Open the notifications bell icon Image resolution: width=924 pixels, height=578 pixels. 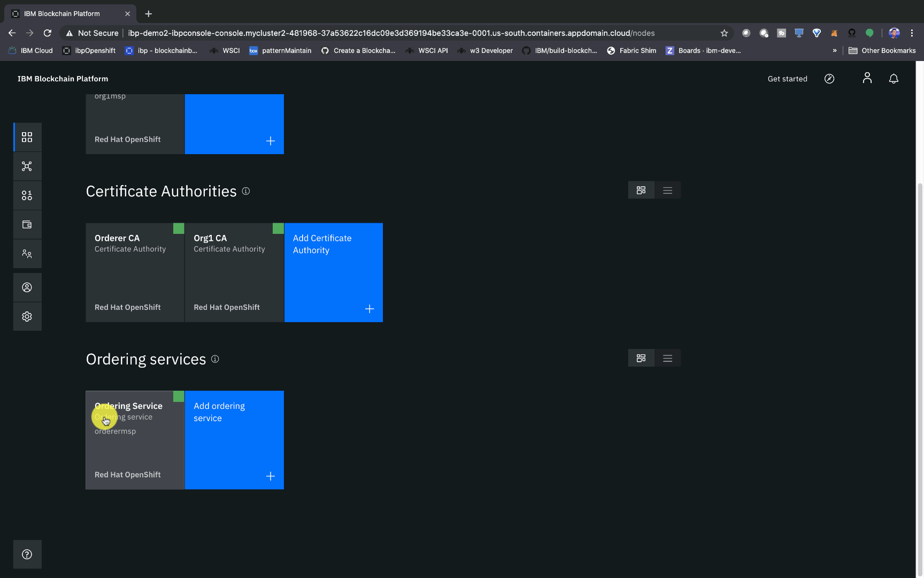pyautogui.click(x=894, y=79)
